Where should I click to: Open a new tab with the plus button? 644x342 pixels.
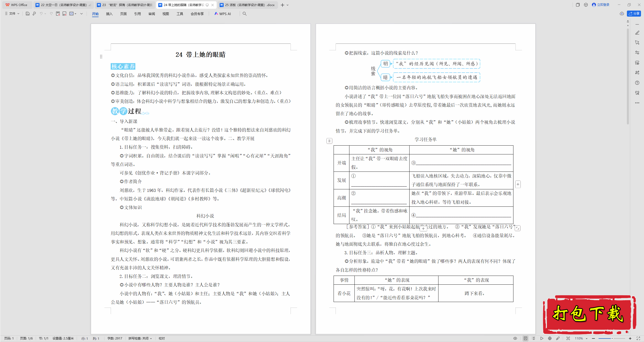point(283,5)
